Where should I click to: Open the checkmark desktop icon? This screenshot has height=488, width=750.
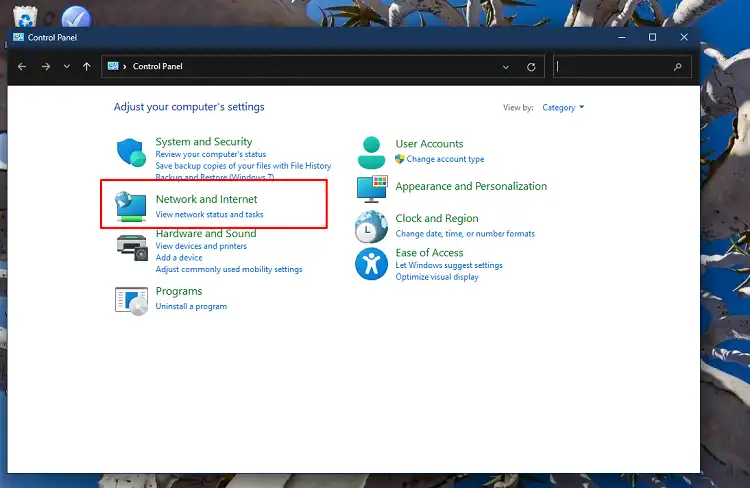click(x=76, y=17)
